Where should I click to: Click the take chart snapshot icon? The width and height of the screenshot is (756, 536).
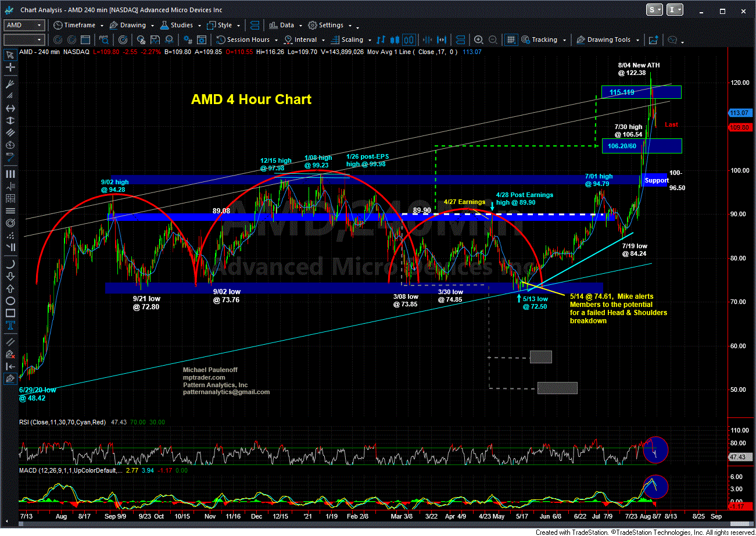coord(653,40)
